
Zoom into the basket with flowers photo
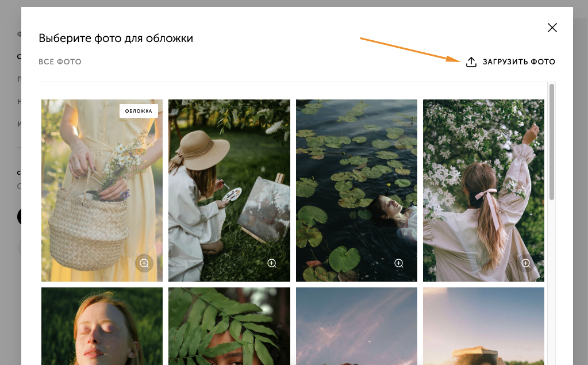(144, 263)
